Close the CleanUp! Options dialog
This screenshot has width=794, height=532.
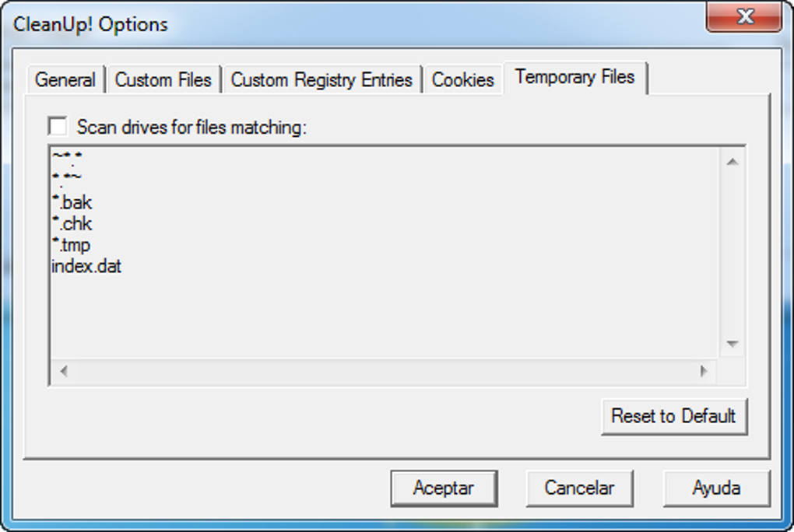(x=744, y=17)
